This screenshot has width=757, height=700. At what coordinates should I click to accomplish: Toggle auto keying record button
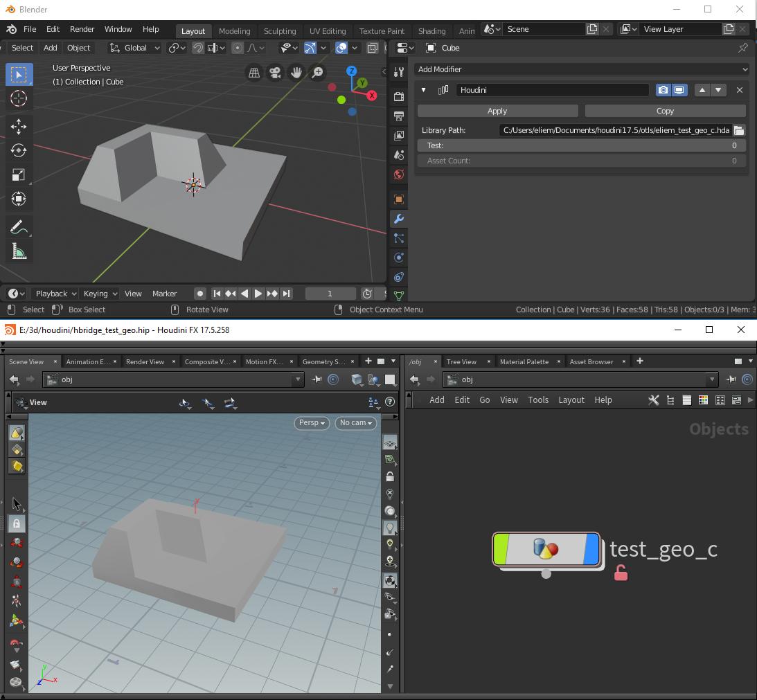(x=200, y=294)
